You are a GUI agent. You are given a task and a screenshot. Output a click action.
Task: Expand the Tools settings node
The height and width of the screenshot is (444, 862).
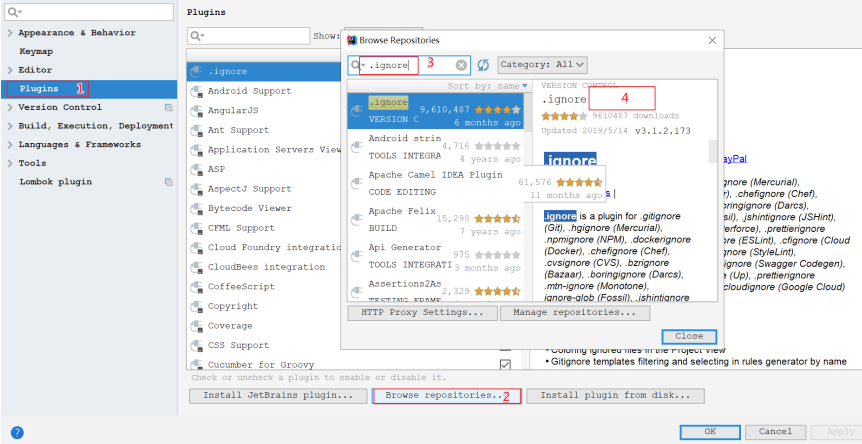[x=10, y=164]
